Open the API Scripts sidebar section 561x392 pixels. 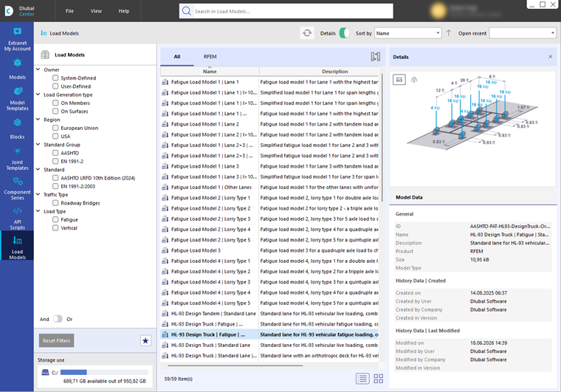click(x=17, y=219)
